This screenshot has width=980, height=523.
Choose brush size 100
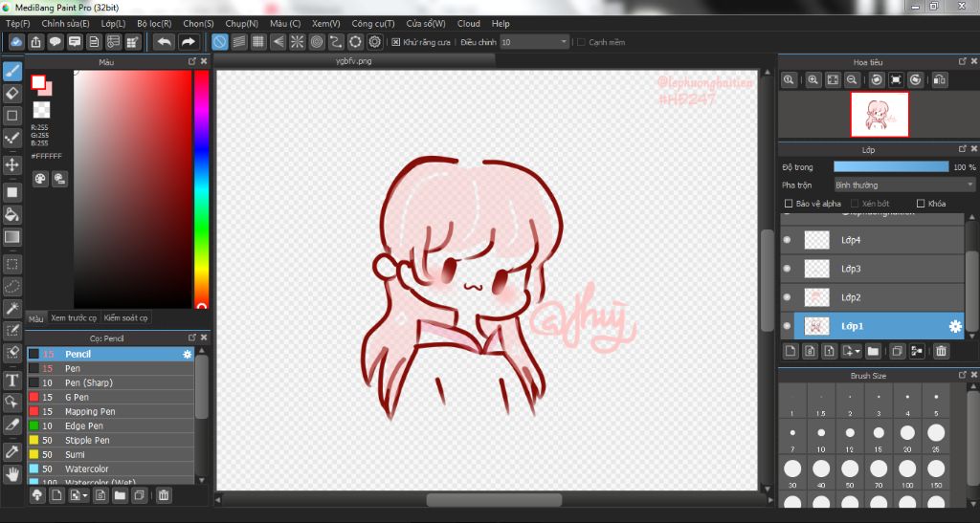(907, 472)
